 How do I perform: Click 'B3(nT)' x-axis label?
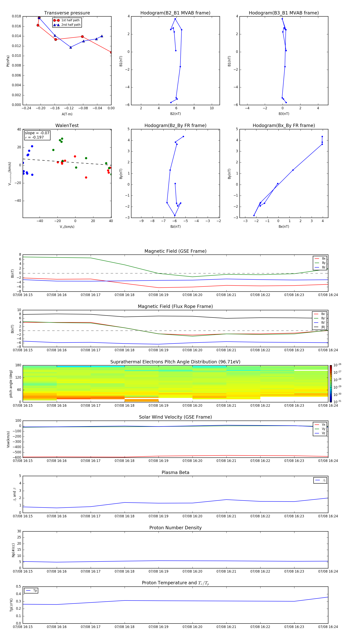284,114
